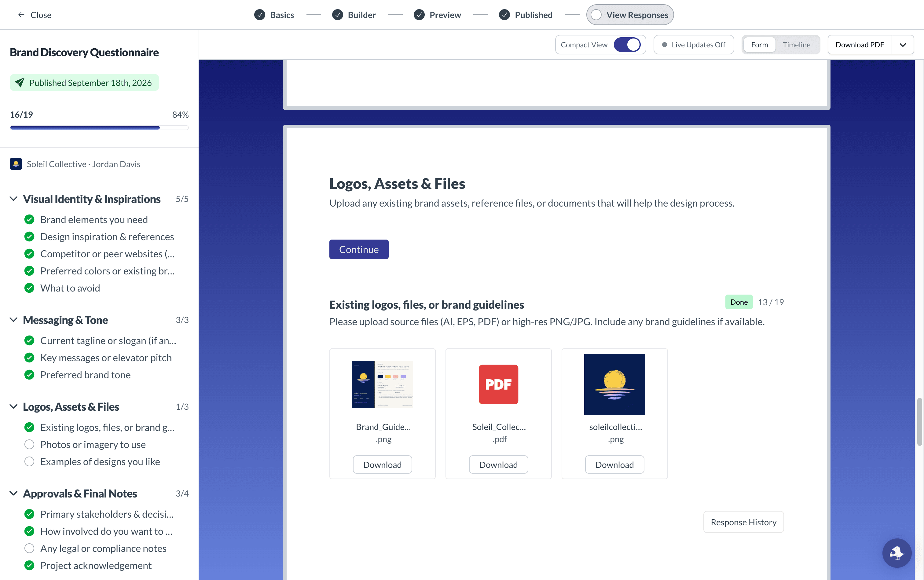Image resolution: width=924 pixels, height=580 pixels.
Task: Click the red PDF file icon
Action: coord(498,384)
